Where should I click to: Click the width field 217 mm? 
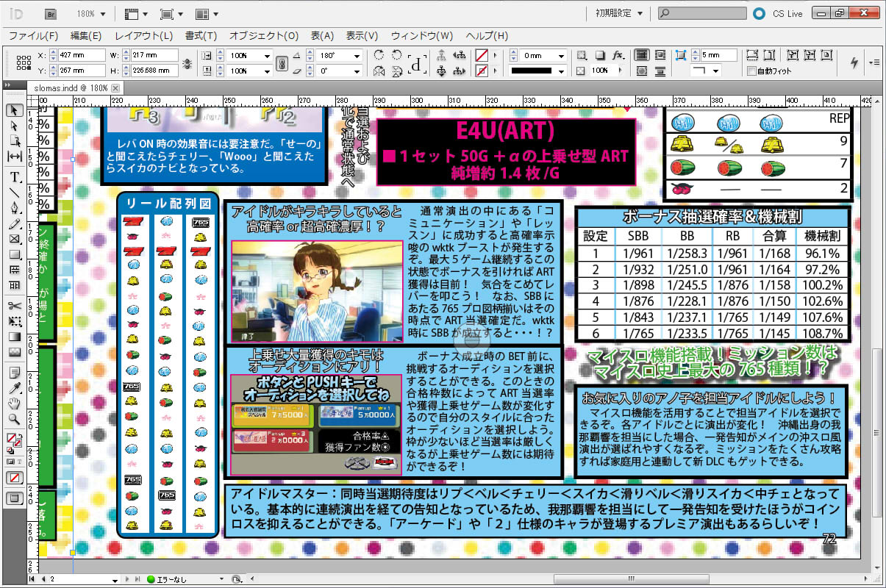tap(153, 56)
